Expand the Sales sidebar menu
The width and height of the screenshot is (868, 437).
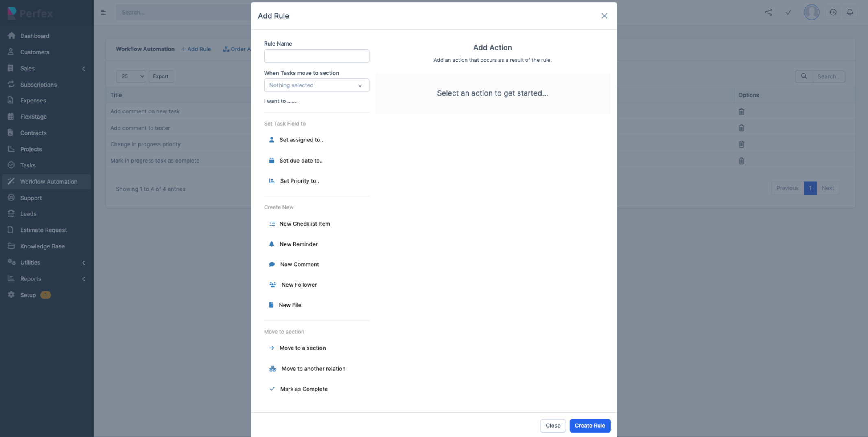pyautogui.click(x=46, y=68)
